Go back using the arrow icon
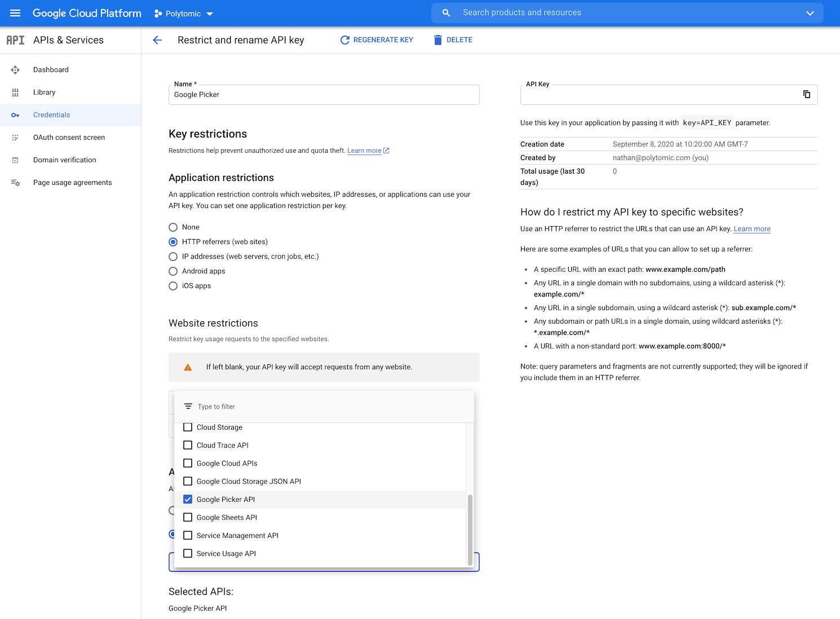This screenshot has width=840, height=619. (157, 40)
